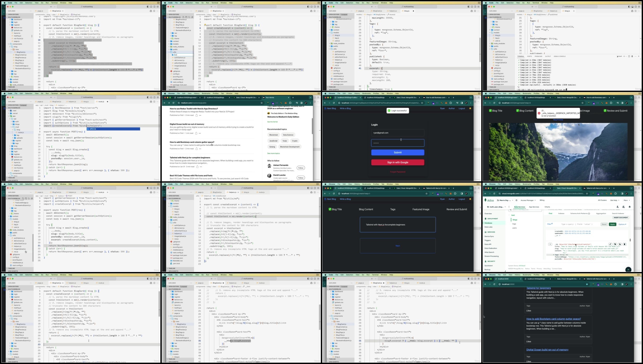Select the Your stories Chrome tab
The width and height of the screenshot is (643, 364).
pos(276,97)
